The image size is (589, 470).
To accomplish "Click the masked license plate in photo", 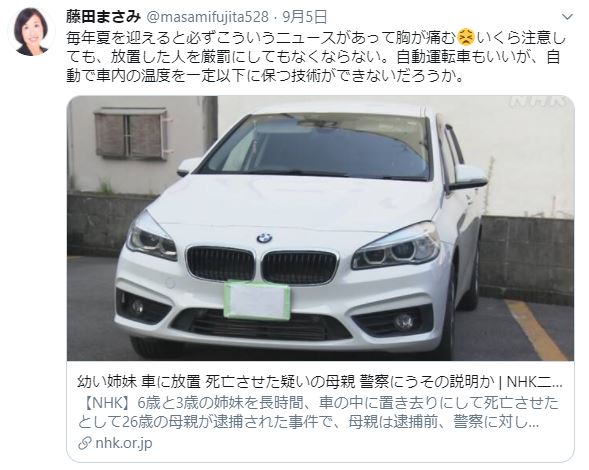I will [x=257, y=299].
